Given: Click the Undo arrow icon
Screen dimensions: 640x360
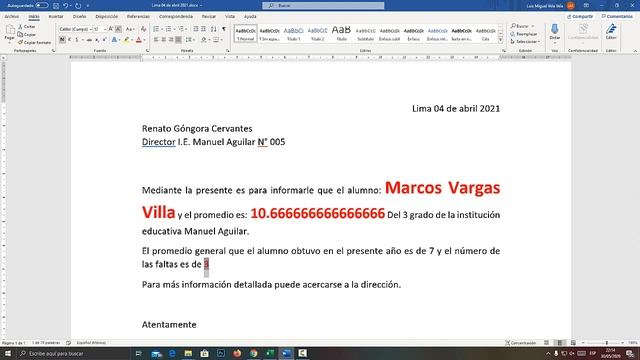Looking at the screenshot, I should point(65,6).
